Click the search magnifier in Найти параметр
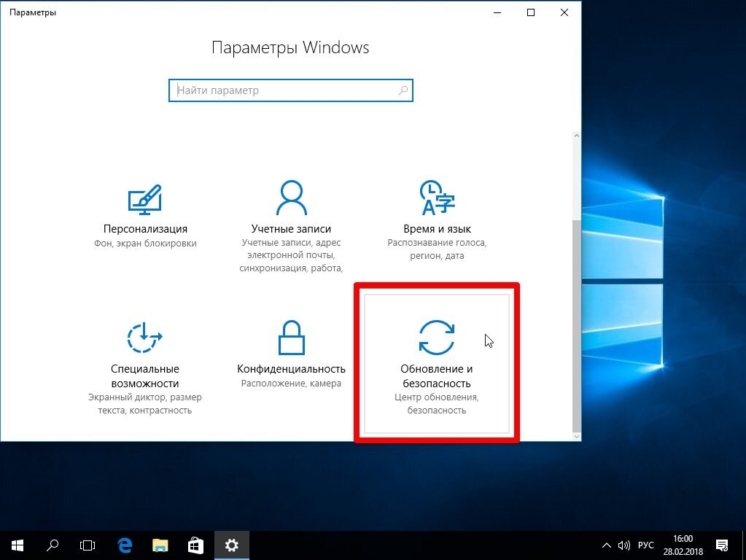Image resolution: width=746 pixels, height=560 pixels. pos(403,90)
